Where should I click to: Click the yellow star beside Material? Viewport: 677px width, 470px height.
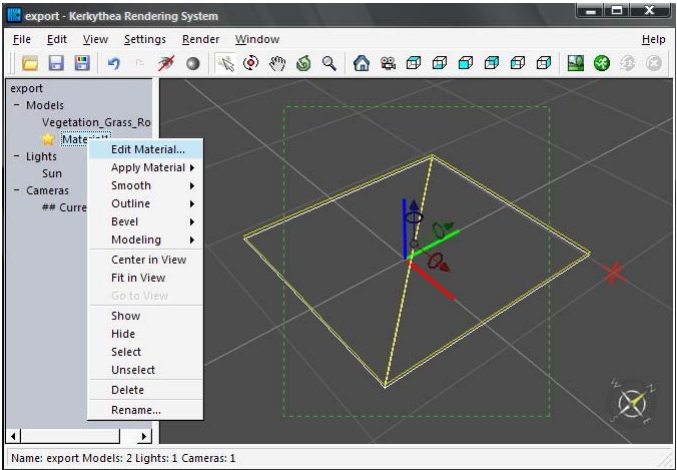(x=48, y=139)
